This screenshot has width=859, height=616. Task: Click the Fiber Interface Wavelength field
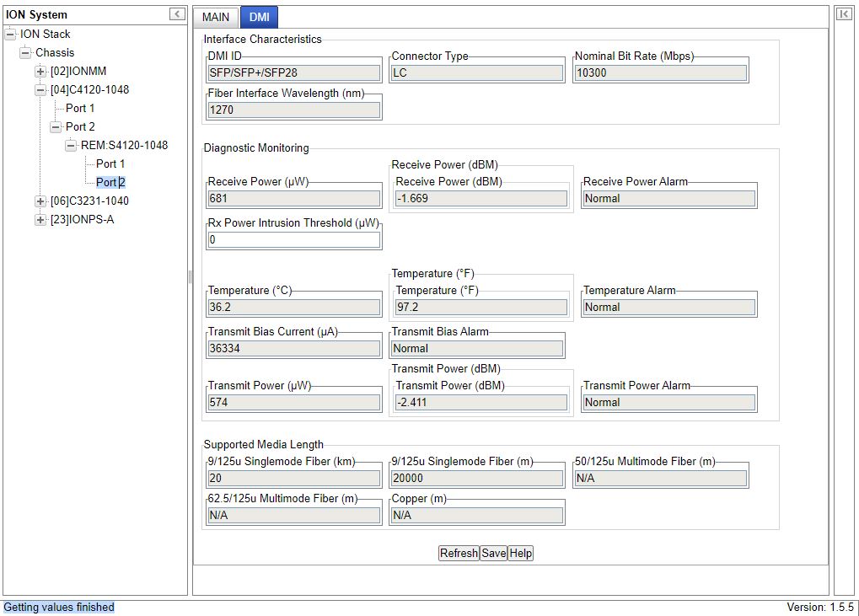coord(294,110)
